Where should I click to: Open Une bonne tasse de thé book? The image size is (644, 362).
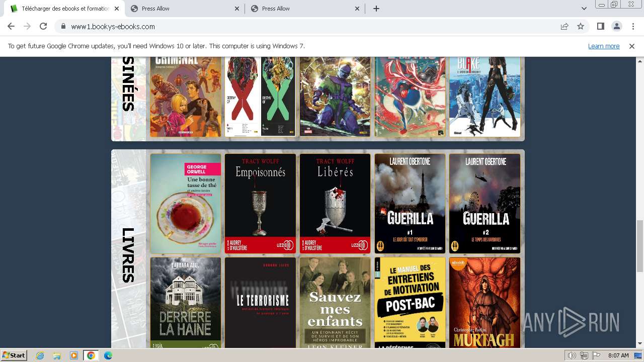(x=186, y=203)
